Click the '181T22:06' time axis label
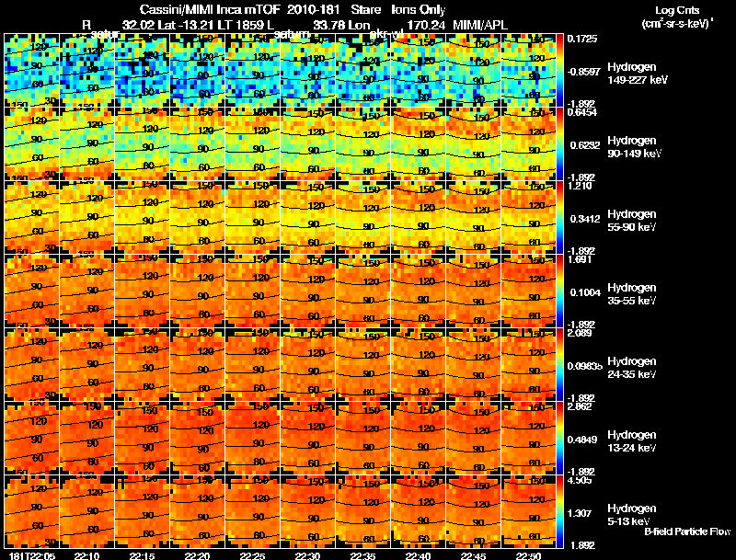 32,555
